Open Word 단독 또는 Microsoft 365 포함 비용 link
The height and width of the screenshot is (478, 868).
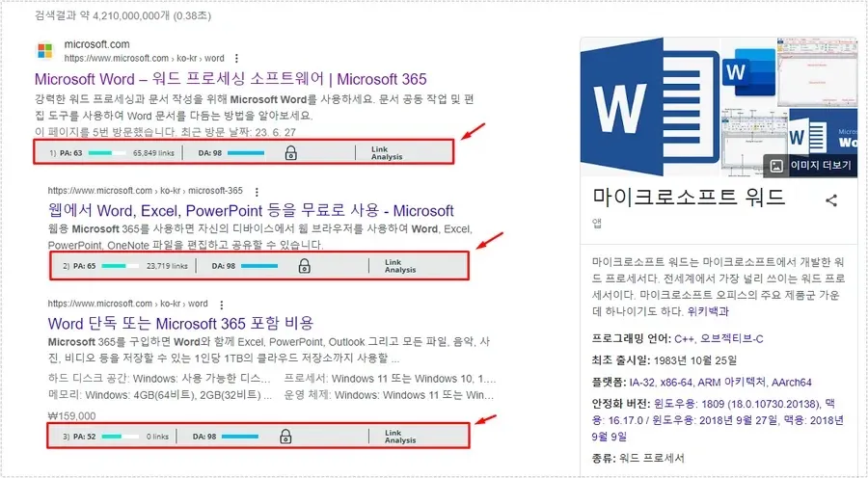(x=180, y=323)
